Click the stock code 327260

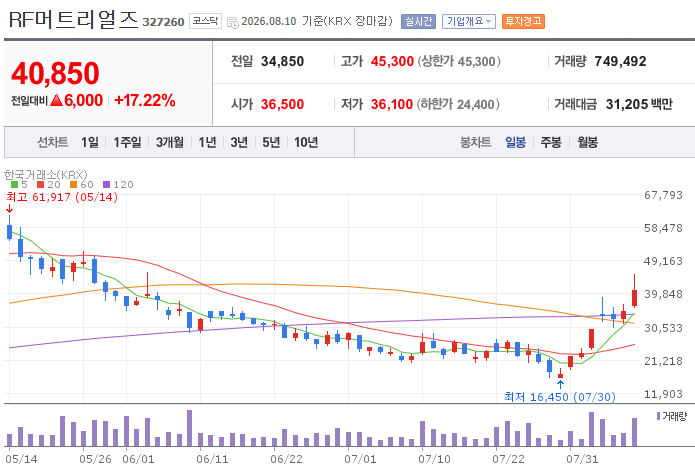(x=163, y=22)
